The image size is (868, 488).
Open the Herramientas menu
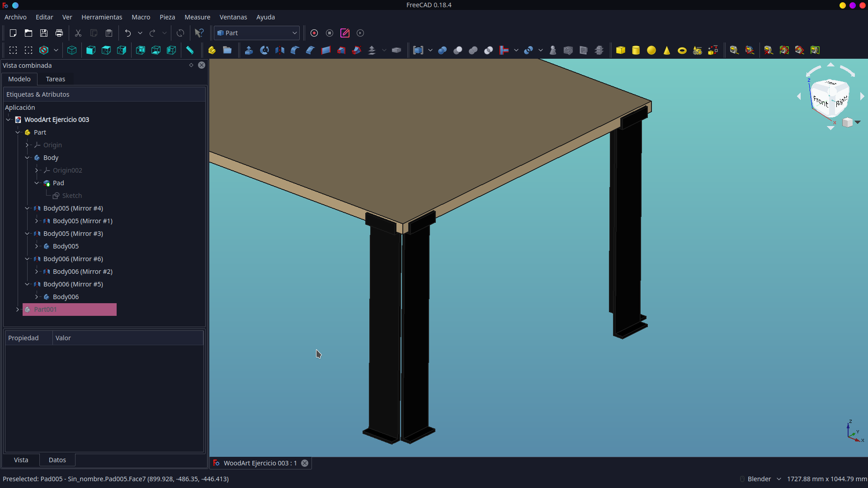click(102, 17)
